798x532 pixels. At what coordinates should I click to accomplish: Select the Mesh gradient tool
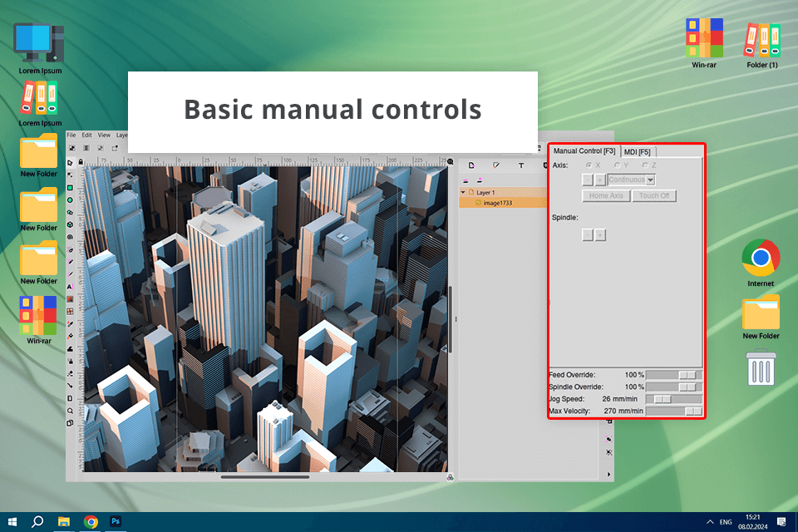[x=70, y=311]
